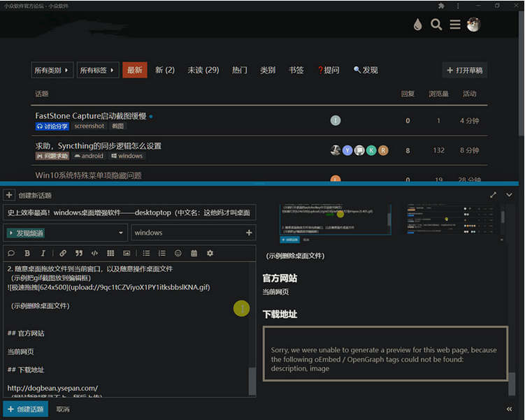Select the 未读 (29) tab
Viewport: 525px width, 420px height.
[203, 70]
